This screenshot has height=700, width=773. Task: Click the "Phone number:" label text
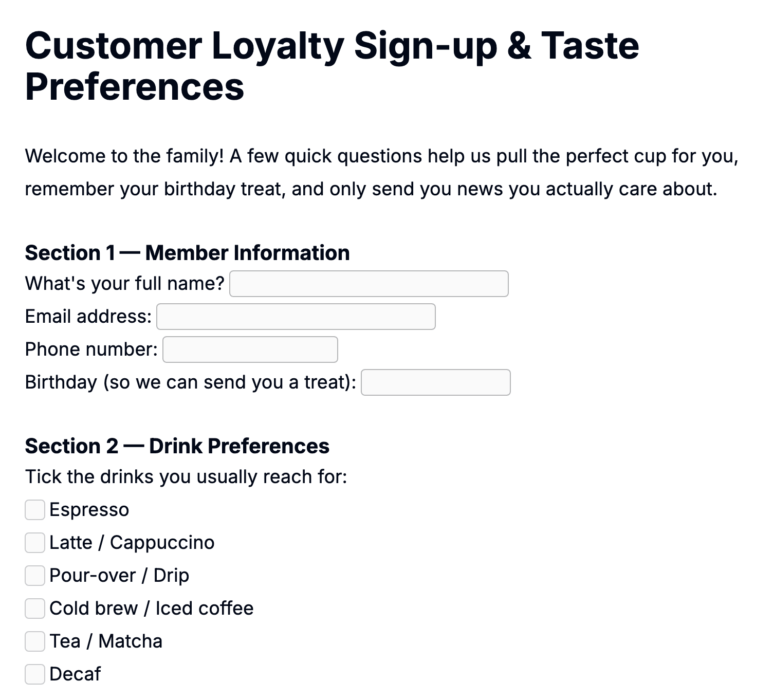pos(91,349)
